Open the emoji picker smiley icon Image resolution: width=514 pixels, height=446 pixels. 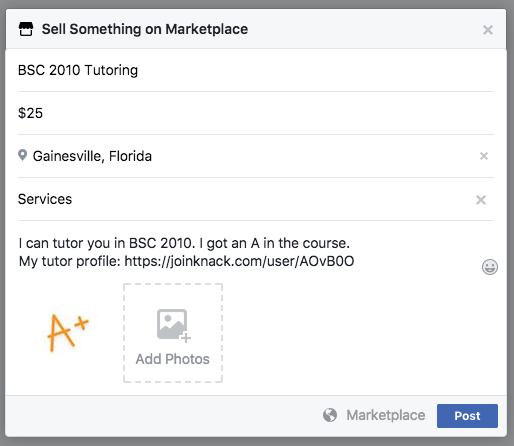pyautogui.click(x=490, y=267)
